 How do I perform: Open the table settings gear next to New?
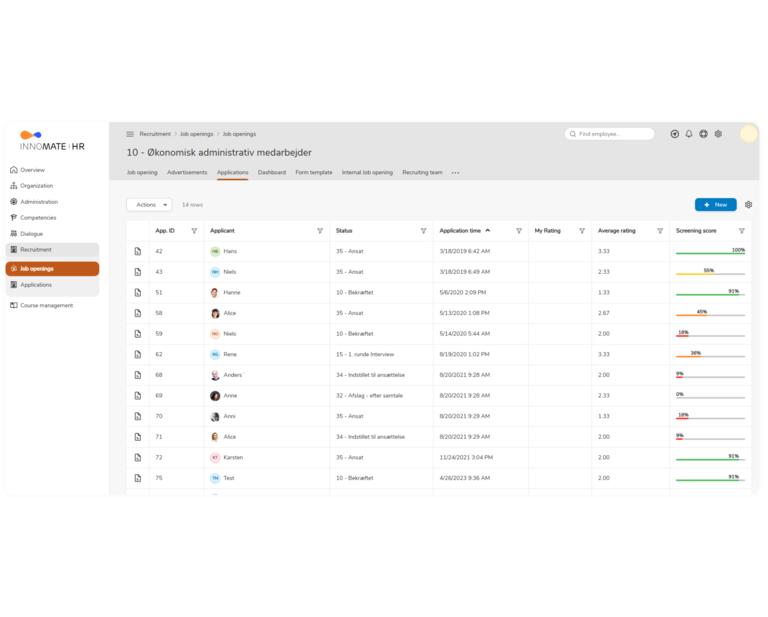point(748,205)
